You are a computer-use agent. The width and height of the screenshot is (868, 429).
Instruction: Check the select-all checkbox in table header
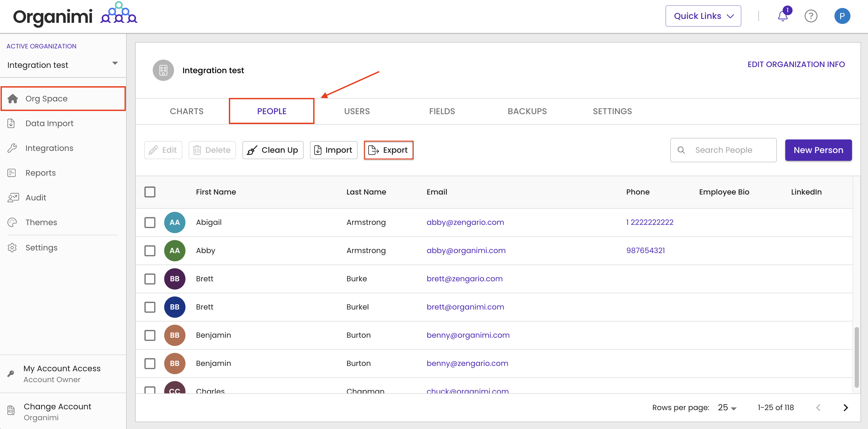click(x=150, y=192)
